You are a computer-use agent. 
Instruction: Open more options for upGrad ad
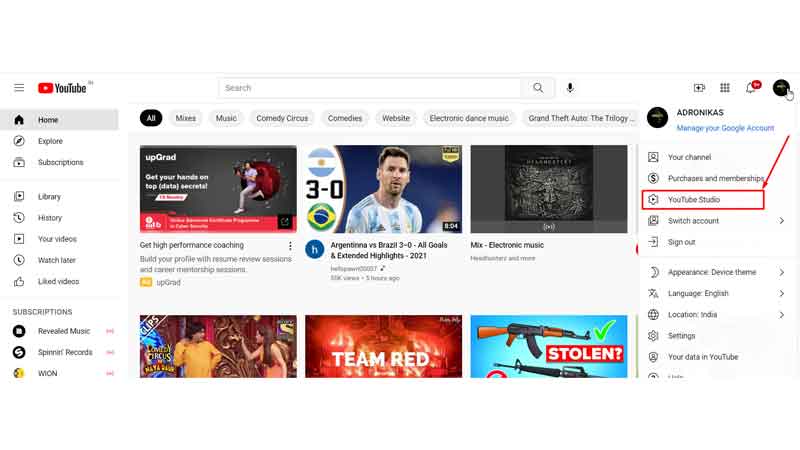point(290,246)
